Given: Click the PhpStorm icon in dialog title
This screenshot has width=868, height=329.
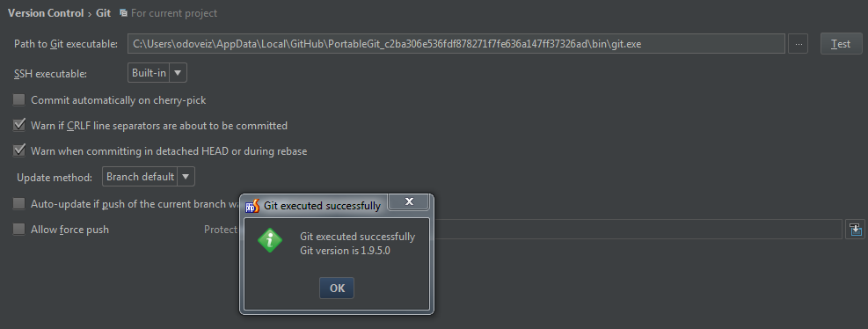Looking at the screenshot, I should (252, 206).
